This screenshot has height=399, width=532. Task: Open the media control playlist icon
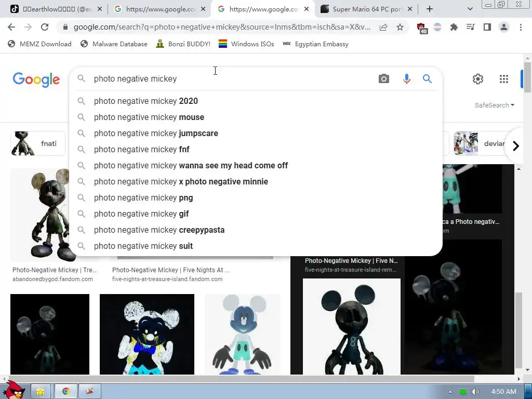(470, 27)
